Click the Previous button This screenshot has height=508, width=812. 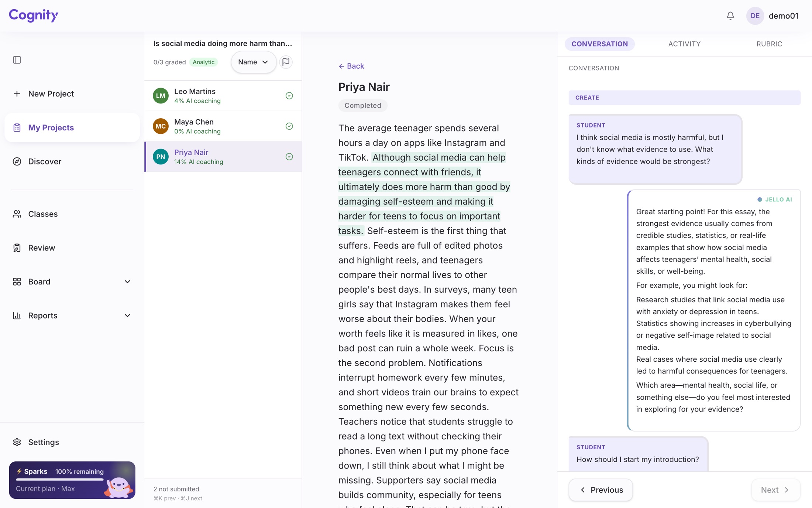601,490
